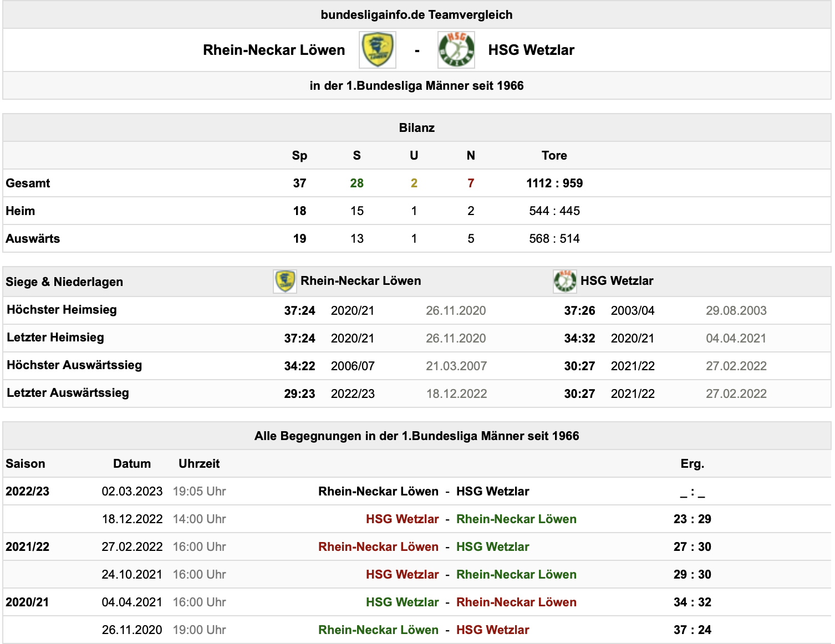Click home goals 544 : 445

554,211
